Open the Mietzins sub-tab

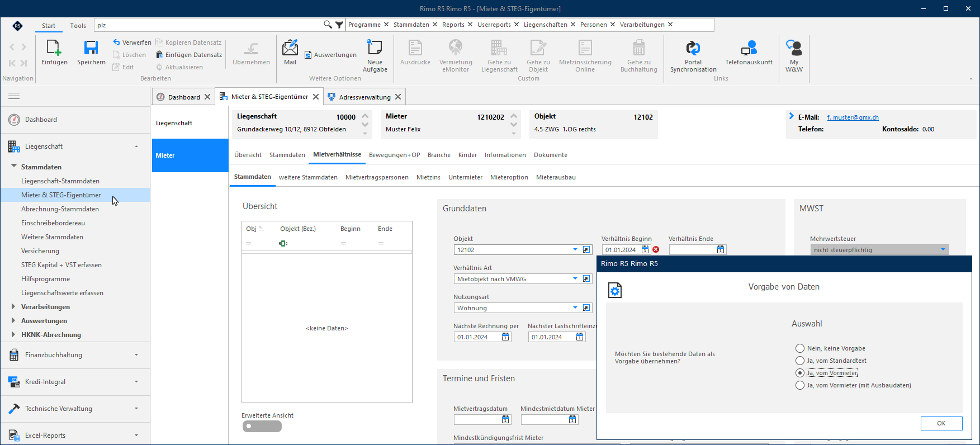tap(428, 177)
